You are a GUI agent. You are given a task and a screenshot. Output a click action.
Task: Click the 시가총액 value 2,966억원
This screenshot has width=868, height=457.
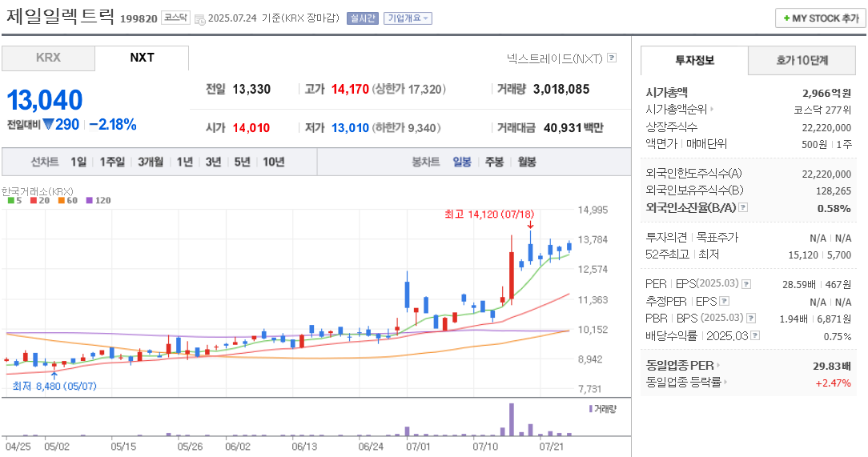[x=826, y=93]
